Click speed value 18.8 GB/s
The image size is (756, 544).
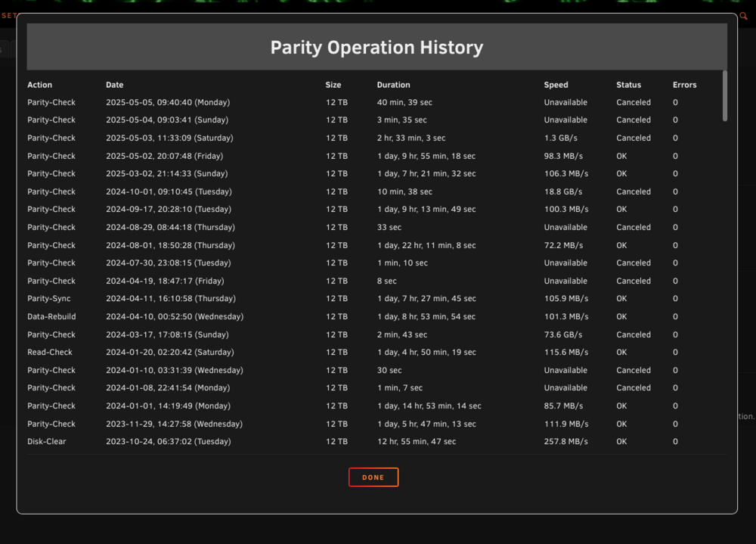tap(563, 191)
